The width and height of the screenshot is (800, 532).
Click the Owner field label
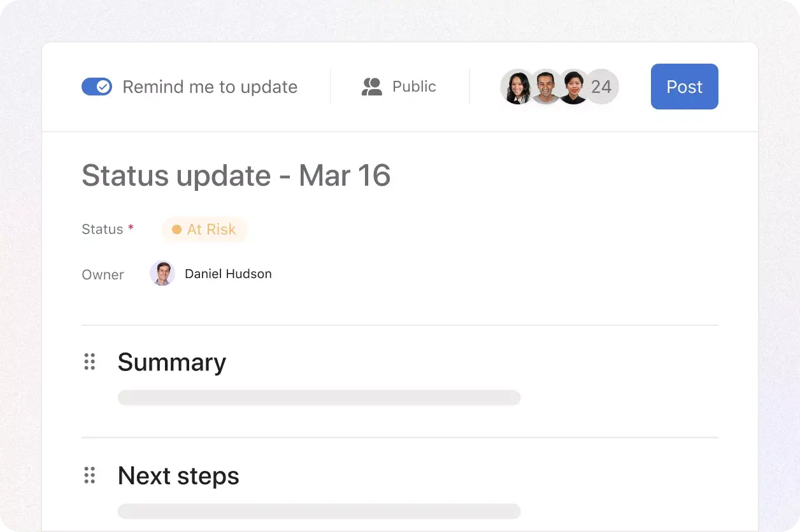coord(103,274)
